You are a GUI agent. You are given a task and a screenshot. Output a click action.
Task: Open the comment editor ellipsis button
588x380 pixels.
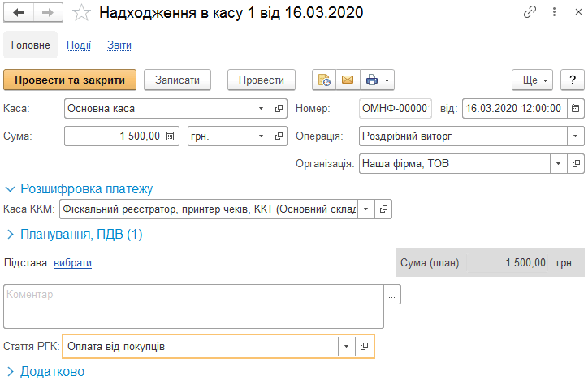click(x=392, y=295)
